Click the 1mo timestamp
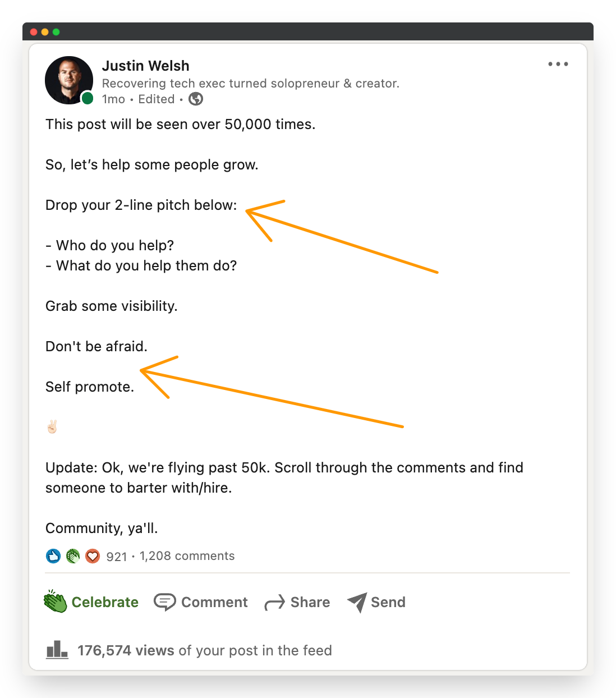This screenshot has height=698, width=616. 113,99
